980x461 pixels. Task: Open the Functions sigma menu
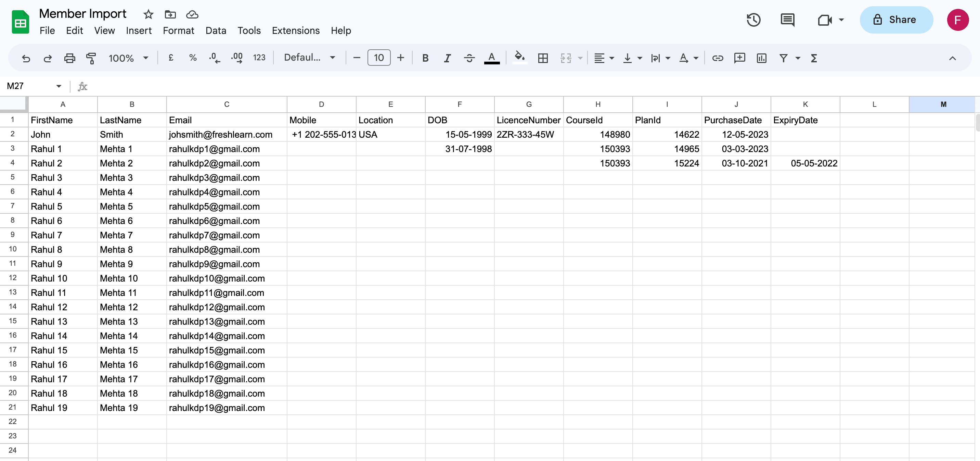click(814, 58)
